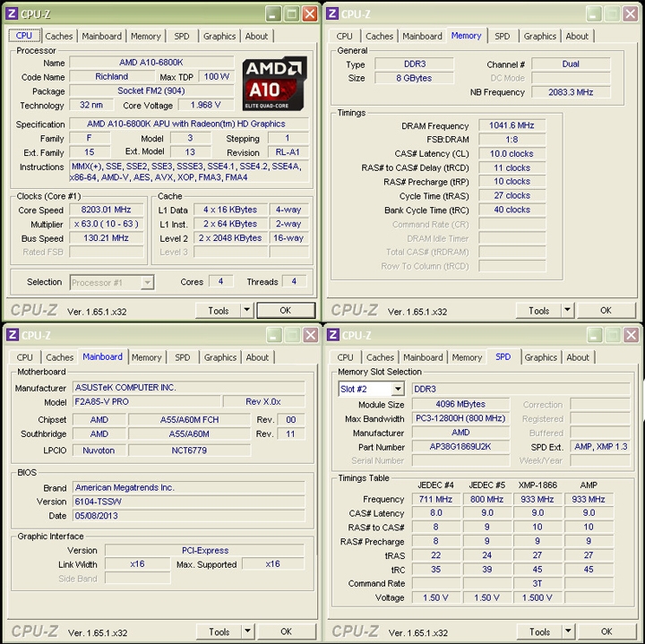Screen dimensions: 645x644
Task: Click the SPD Ext. value AMP, XMP 1.3
Action: point(600,447)
